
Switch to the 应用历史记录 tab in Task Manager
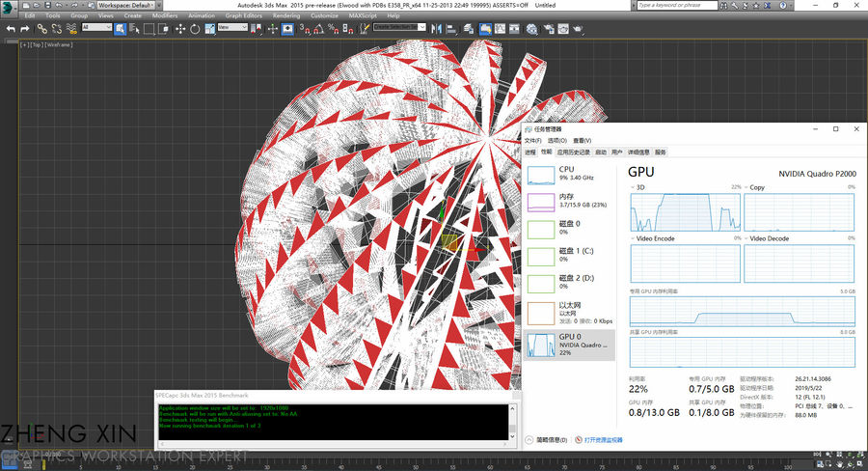(574, 152)
